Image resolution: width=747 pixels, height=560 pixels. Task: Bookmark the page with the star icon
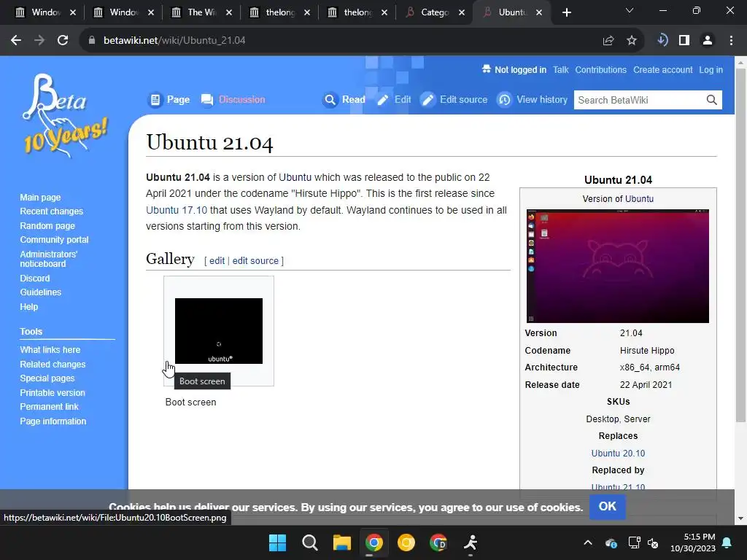click(631, 41)
